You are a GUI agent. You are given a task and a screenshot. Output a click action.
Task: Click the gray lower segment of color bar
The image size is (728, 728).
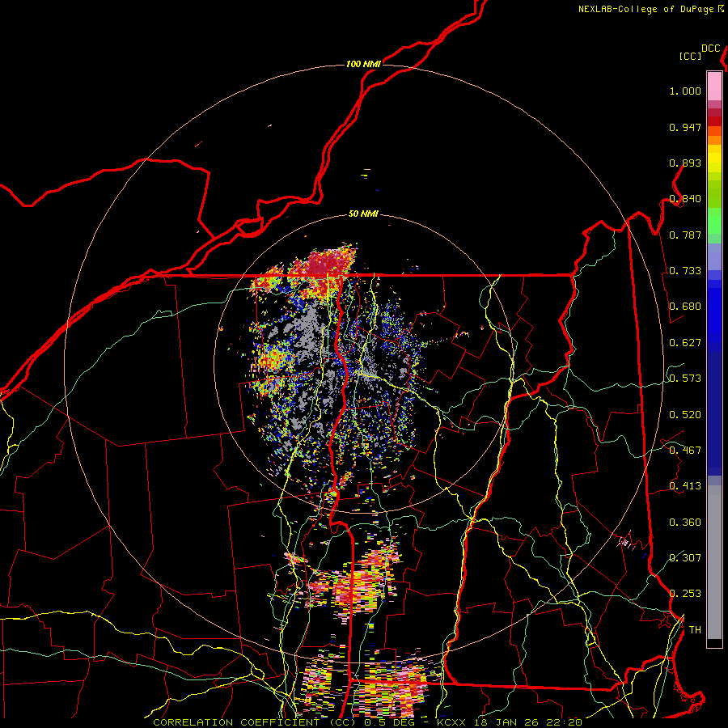714,562
